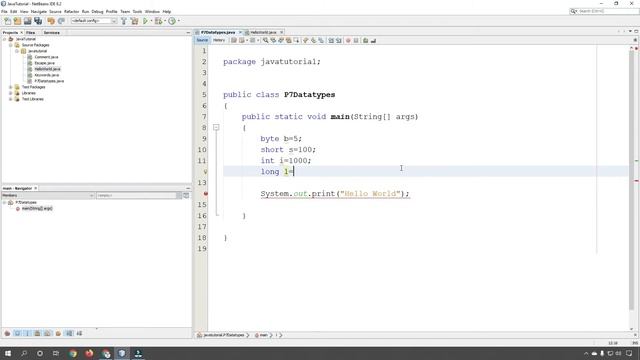Click the Stop Macro Recording icon in editor toolbar
Screen dimensions: 640x360
pos(356,40)
